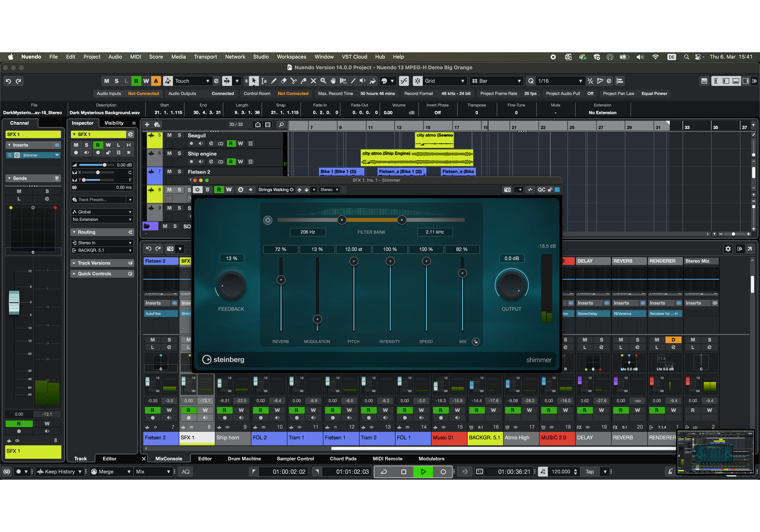Toggle global Solo S in toolbar
The image size is (760, 532).
coord(117,81)
